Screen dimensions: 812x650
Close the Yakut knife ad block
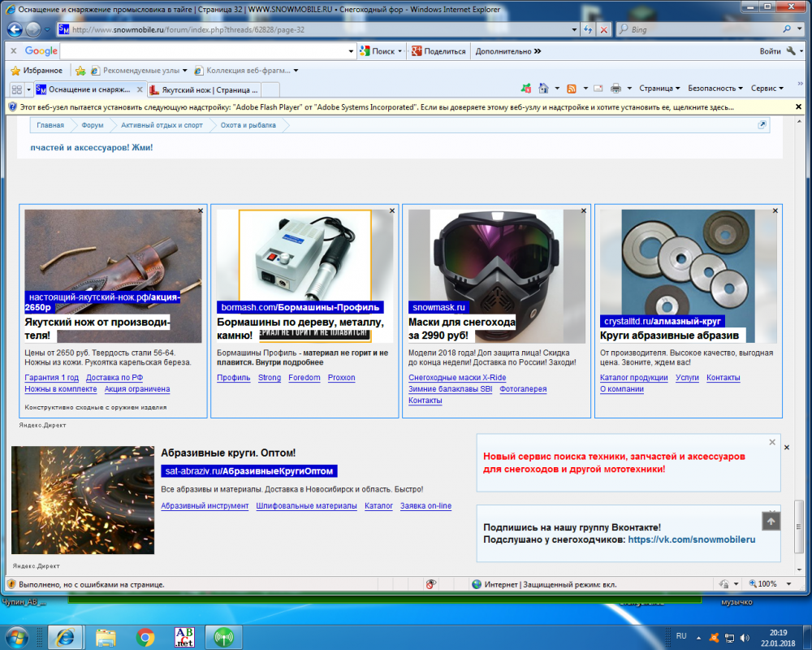pyautogui.click(x=201, y=210)
